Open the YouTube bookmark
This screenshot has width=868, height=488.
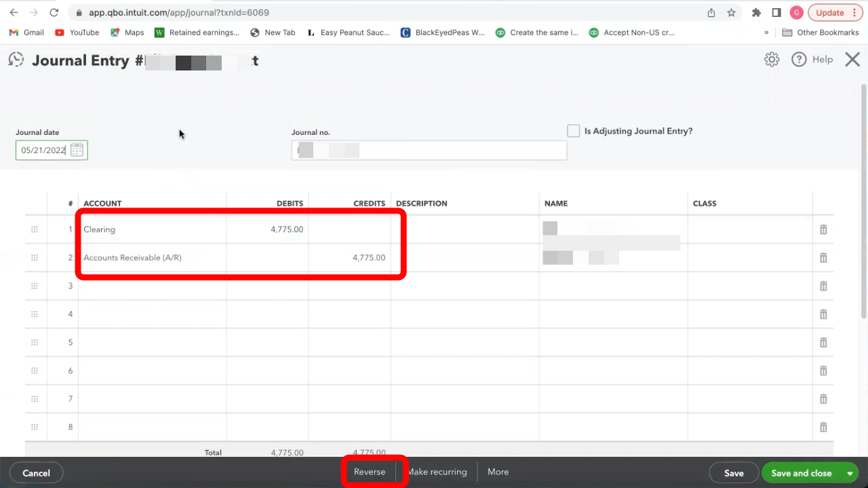(77, 33)
